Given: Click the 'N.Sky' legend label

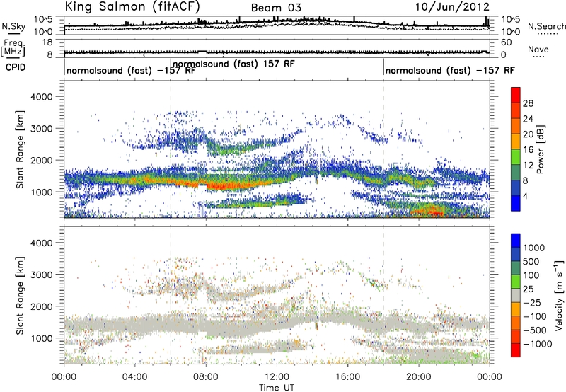Looking at the screenshot, I should coord(13,26).
